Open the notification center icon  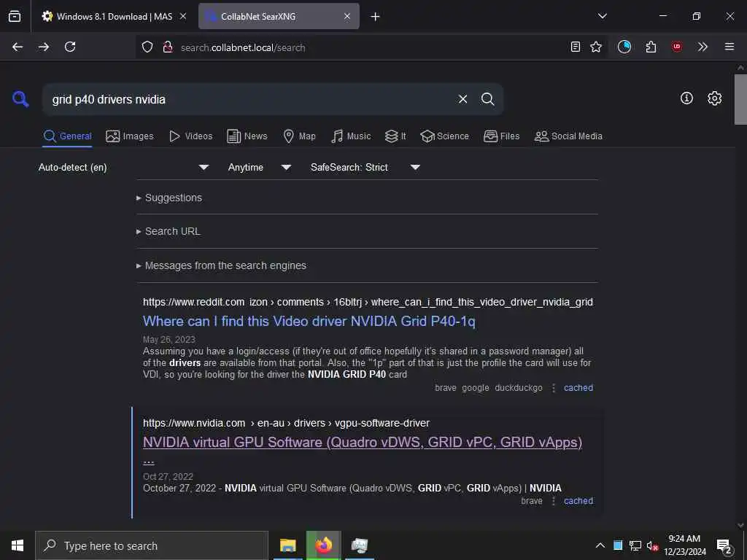tap(724, 547)
